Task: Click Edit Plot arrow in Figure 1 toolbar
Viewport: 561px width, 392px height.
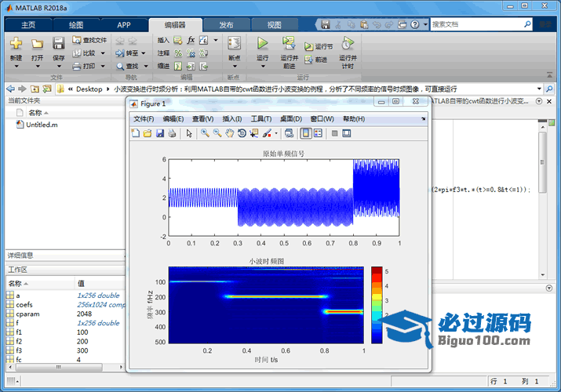Action: point(189,133)
